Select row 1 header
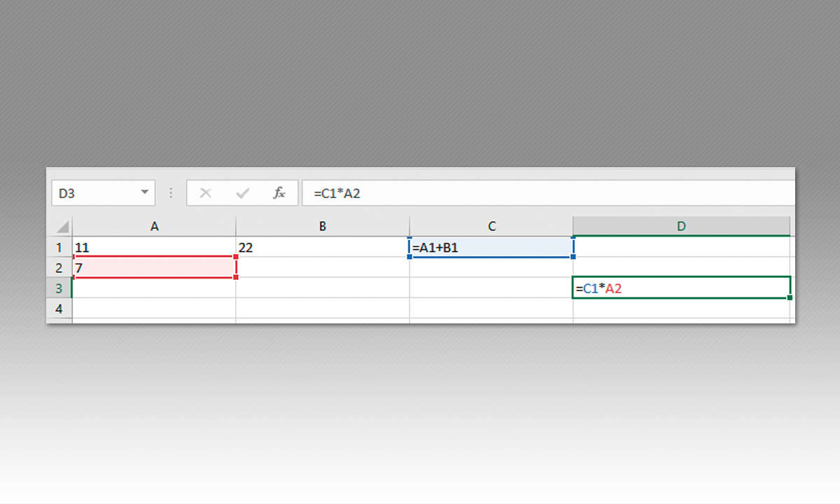Viewport: 840px width, 504px height. [x=59, y=247]
